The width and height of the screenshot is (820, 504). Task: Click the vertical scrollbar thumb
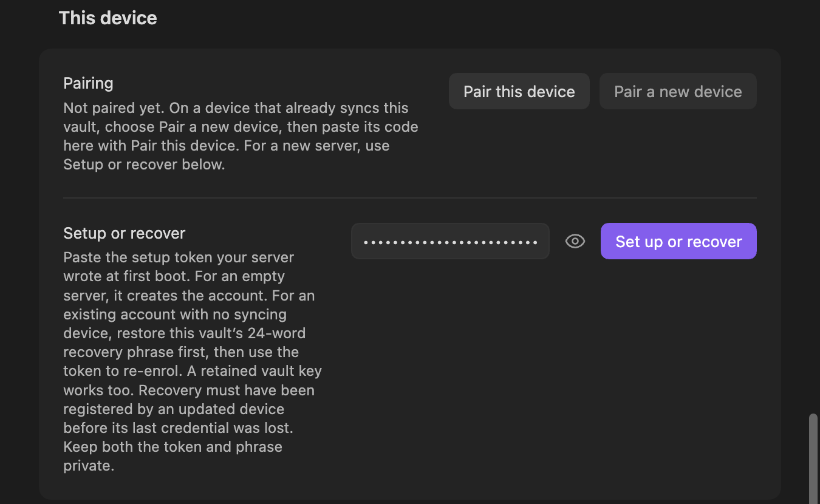813,458
